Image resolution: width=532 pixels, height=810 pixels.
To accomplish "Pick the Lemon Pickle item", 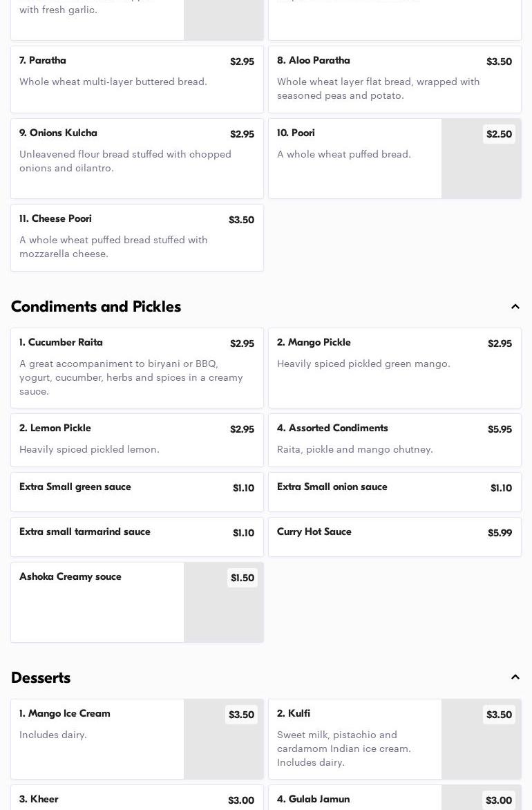I will [x=137, y=440].
